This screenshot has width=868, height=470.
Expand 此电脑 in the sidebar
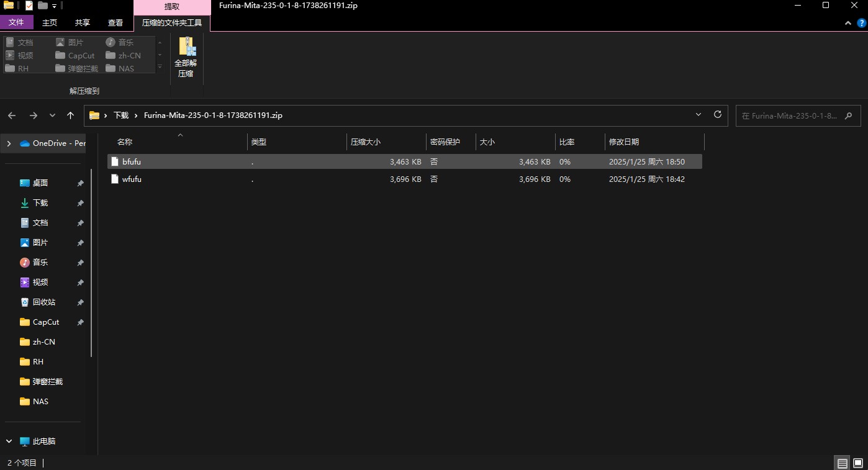[x=9, y=441]
